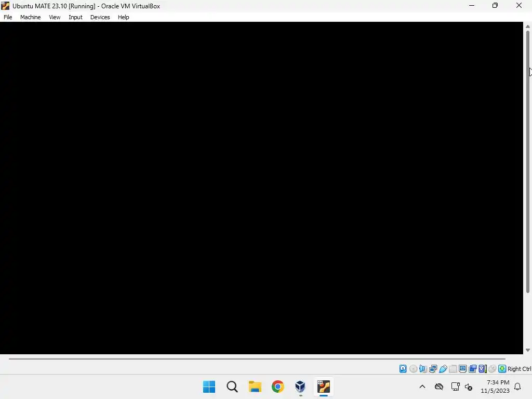
Task: Click the USB devices status icon
Action: pos(443,369)
